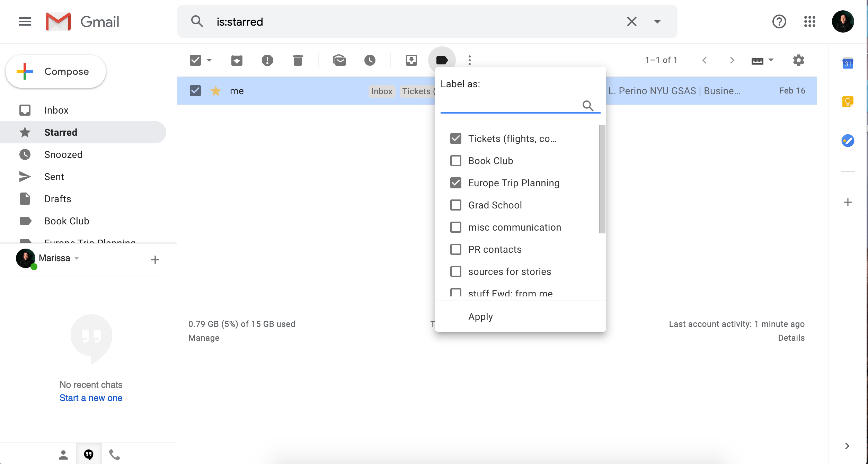This screenshot has width=868, height=464.
Task: Expand the select-all checkbox dropdown arrow
Action: click(x=209, y=60)
